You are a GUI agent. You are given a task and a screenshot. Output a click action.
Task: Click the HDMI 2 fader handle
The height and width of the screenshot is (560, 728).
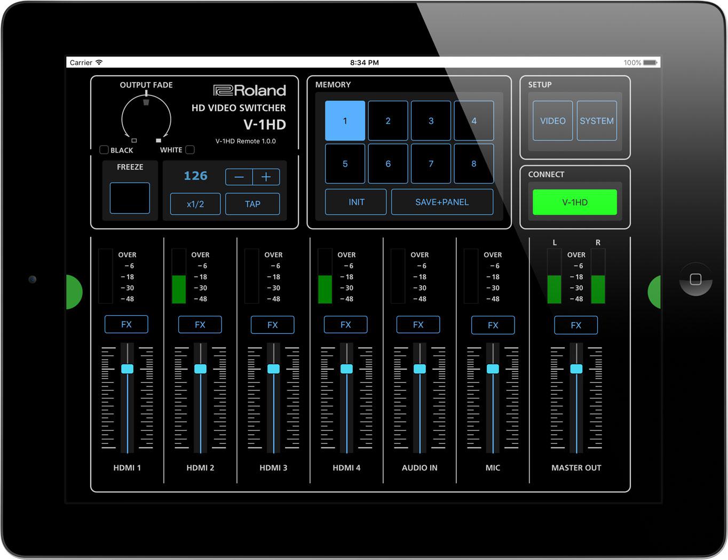pyautogui.click(x=200, y=369)
